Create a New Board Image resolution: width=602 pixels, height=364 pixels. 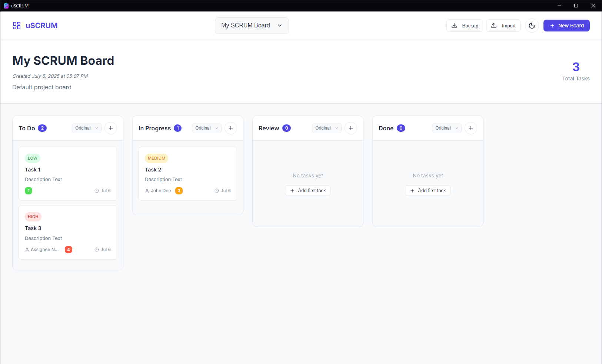point(566,26)
